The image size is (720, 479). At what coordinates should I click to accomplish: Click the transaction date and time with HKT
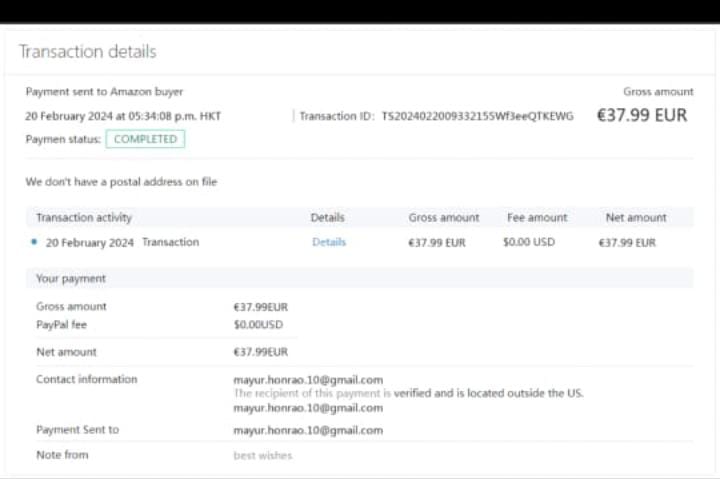pos(123,116)
